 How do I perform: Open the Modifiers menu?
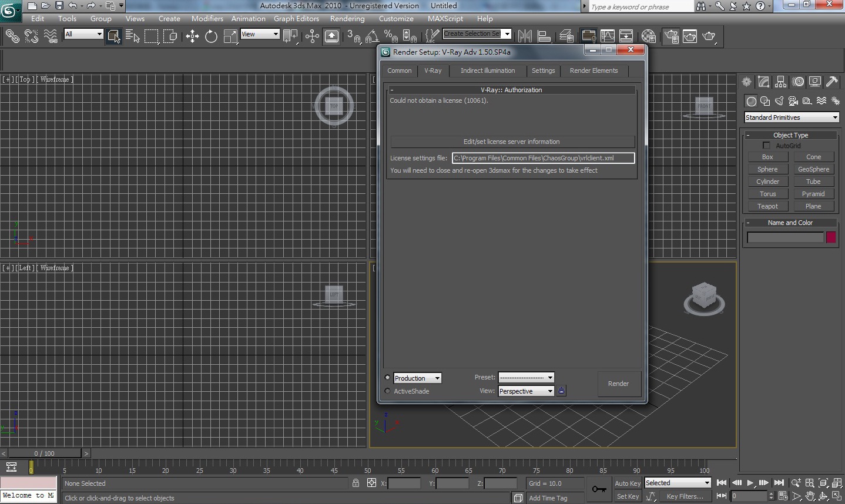207,18
